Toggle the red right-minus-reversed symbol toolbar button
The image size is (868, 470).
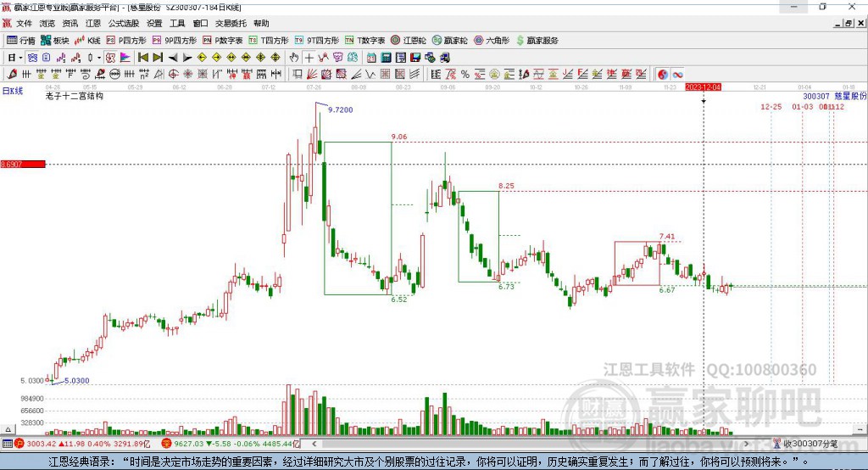110,58
